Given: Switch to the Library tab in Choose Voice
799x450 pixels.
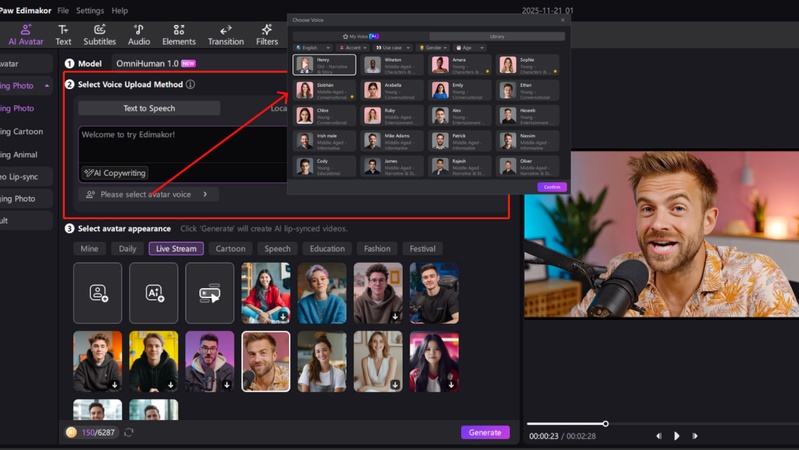Looking at the screenshot, I should (497, 36).
